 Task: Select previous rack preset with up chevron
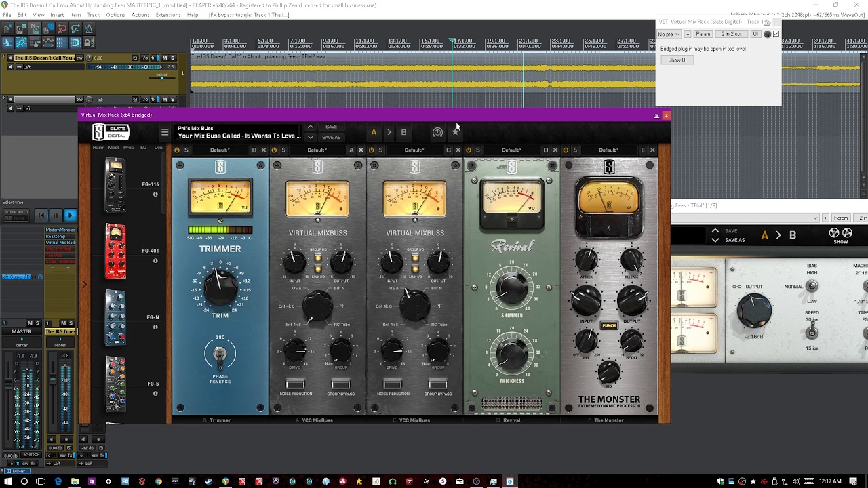pos(311,127)
